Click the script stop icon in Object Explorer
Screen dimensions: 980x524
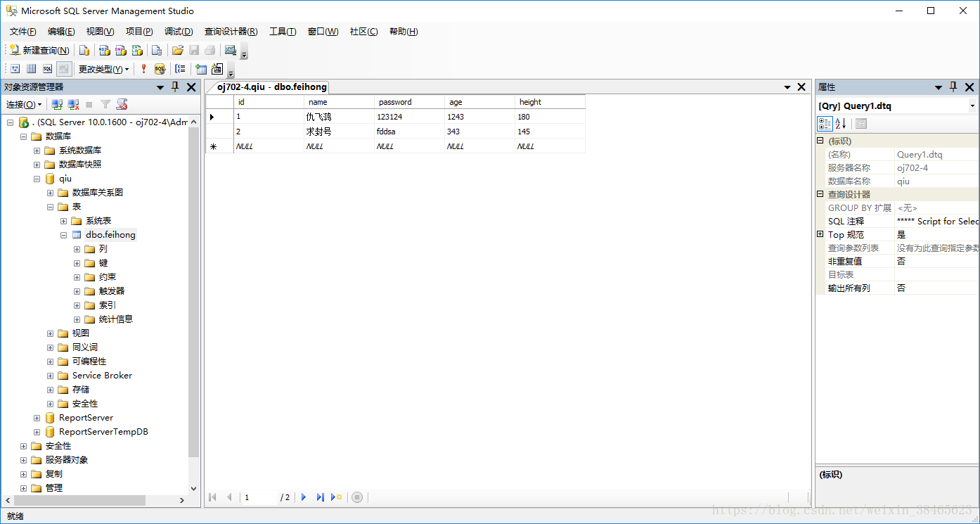122,104
